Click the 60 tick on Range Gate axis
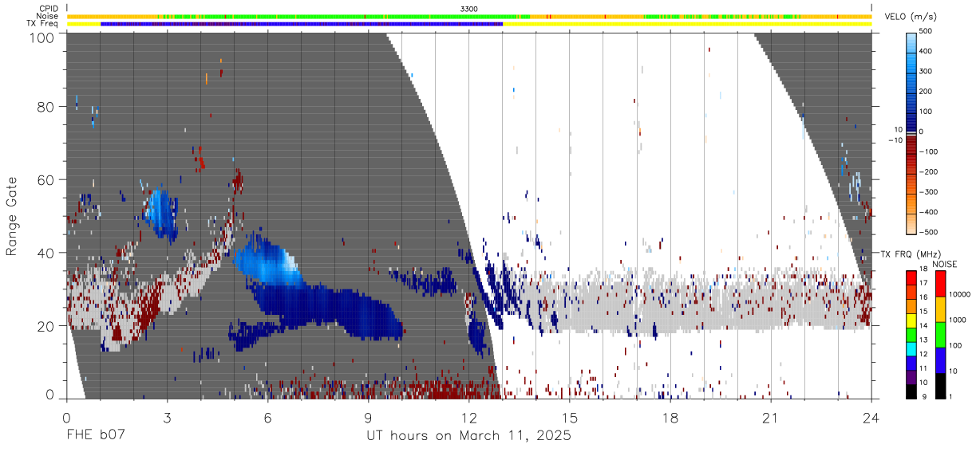 [x=46, y=180]
